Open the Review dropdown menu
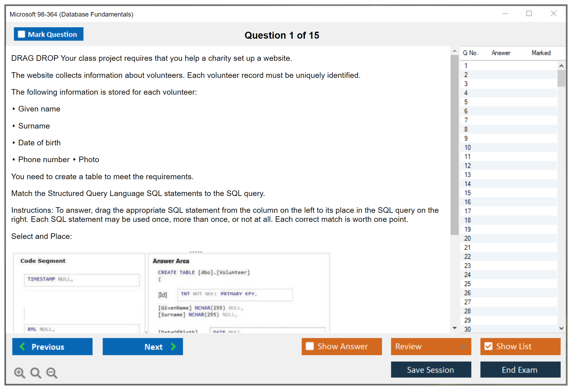This screenshot has width=574, height=392. point(463,346)
